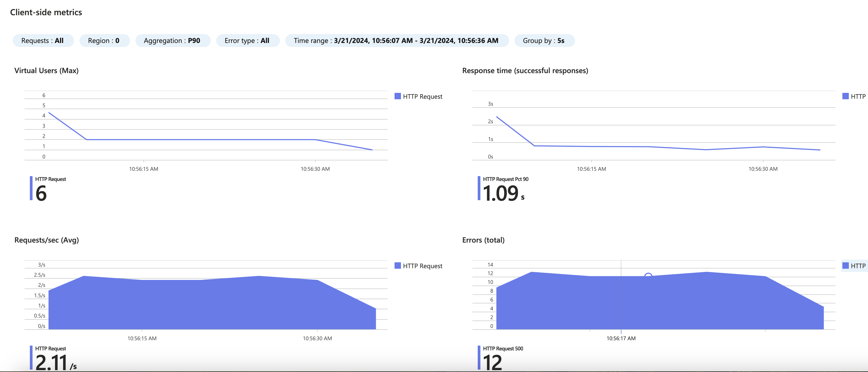
Task: Click the 10:56:17 AM marker on Errors axis
Action: pyautogui.click(x=621, y=338)
